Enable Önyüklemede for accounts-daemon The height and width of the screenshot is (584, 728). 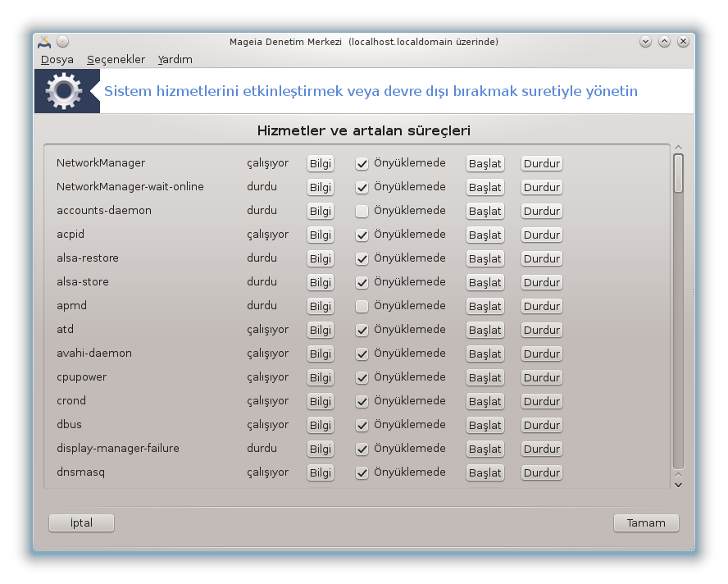click(362, 211)
